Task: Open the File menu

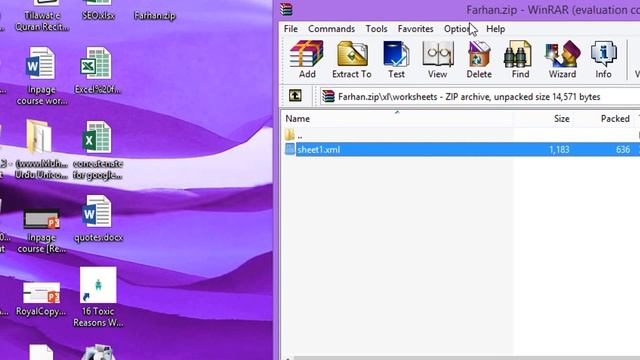Action: (x=291, y=29)
